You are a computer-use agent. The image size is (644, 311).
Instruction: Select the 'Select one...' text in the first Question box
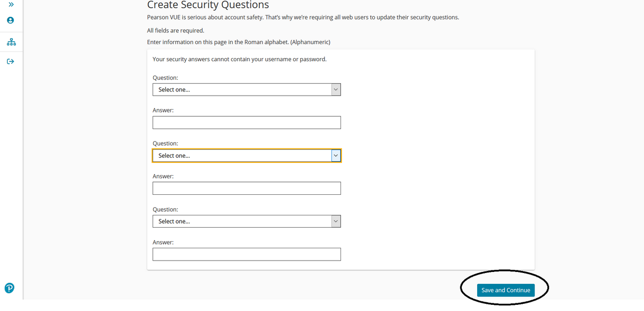(x=174, y=89)
